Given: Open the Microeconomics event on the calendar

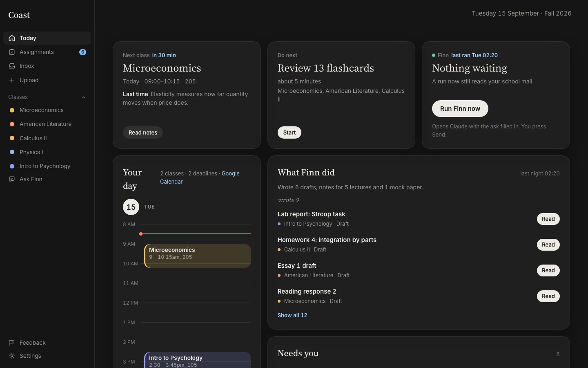Looking at the screenshot, I should coord(198,256).
